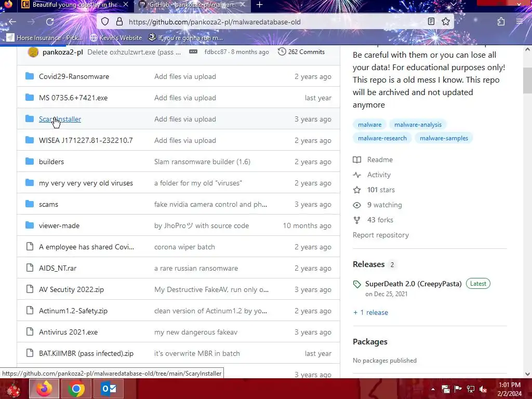Image resolution: width=532 pixels, height=399 pixels.
Task: Click file icon beside AIDS_NT.rar
Action: [x=30, y=268]
